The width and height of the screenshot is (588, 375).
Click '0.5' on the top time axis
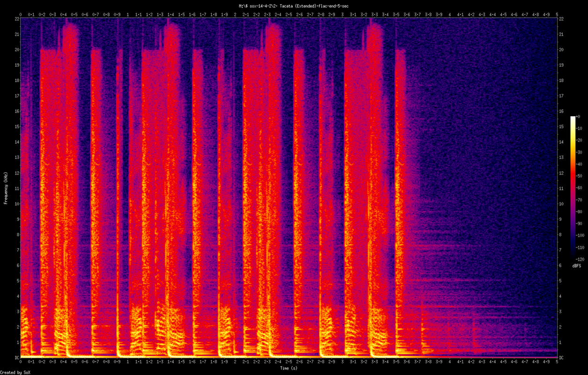coord(74,15)
